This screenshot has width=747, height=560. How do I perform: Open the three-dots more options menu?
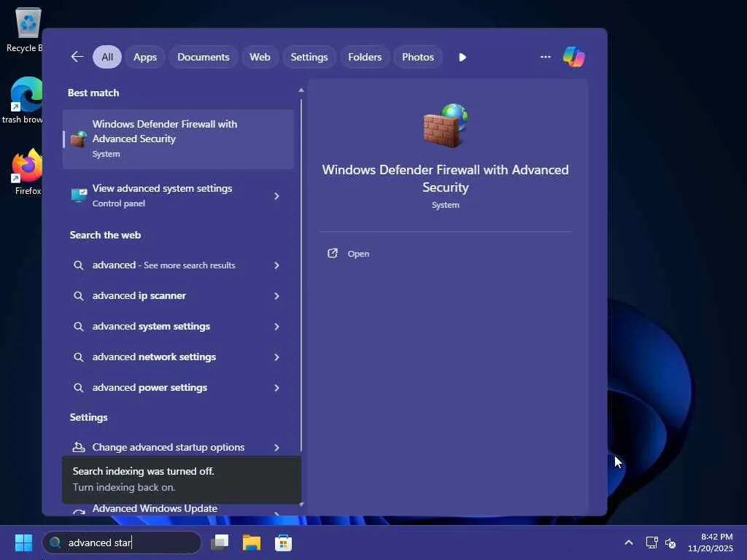click(546, 57)
